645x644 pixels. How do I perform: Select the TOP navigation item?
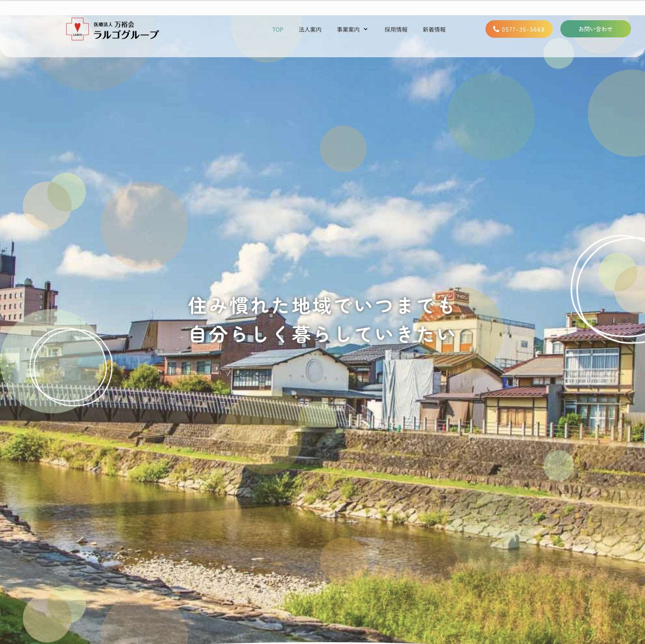pyautogui.click(x=277, y=30)
